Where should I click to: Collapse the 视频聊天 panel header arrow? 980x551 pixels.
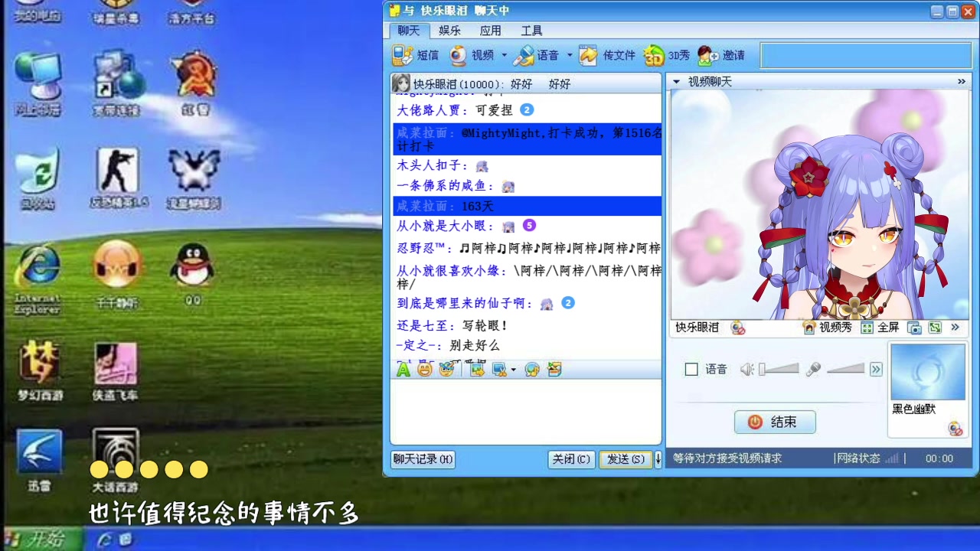(677, 81)
